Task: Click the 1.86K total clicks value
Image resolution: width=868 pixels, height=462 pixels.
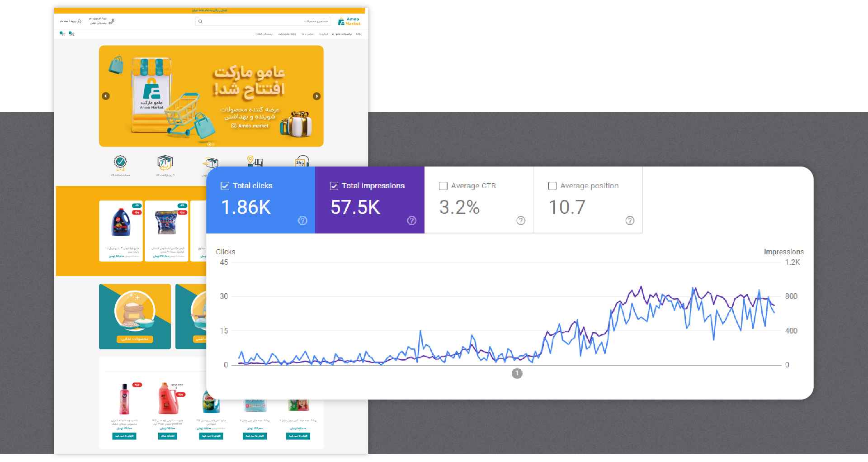Action: pos(246,207)
